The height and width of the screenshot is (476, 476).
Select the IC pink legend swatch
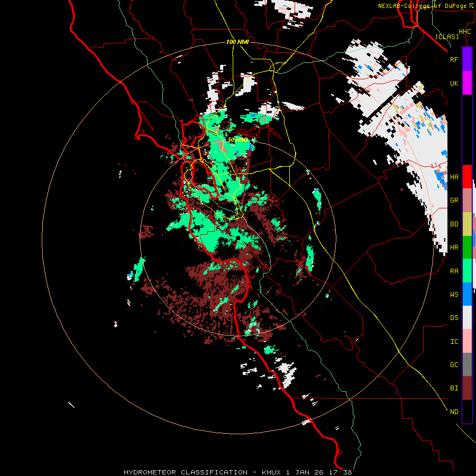pos(467,341)
